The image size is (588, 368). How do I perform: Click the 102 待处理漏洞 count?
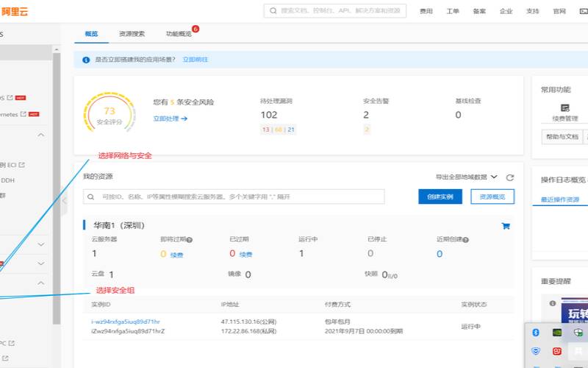pos(269,115)
